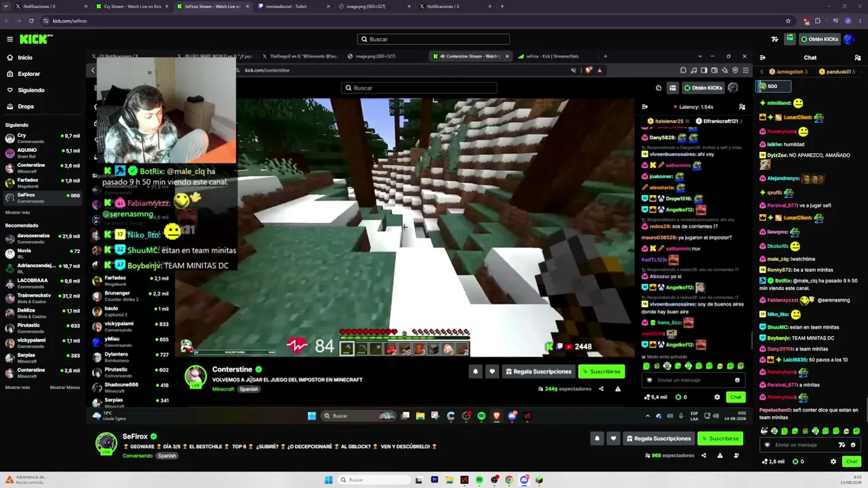
Task: Click the SeFirox channel avatar below video
Action: [106, 443]
